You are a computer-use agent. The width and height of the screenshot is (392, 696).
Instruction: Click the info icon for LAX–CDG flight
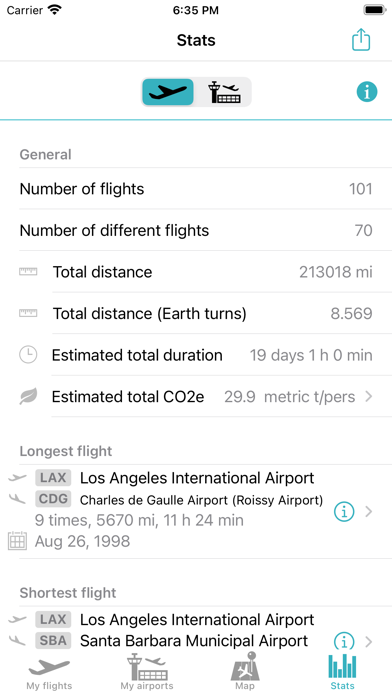[x=344, y=512]
